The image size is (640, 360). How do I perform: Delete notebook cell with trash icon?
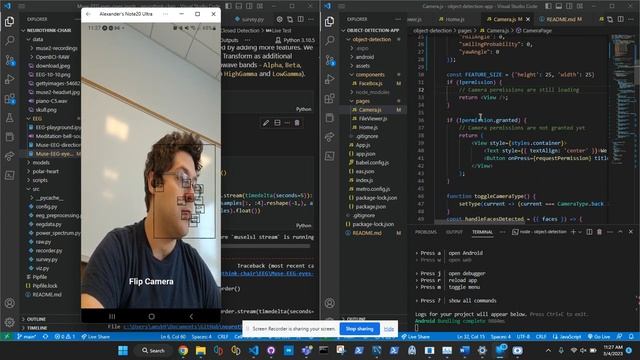[x=297, y=123]
